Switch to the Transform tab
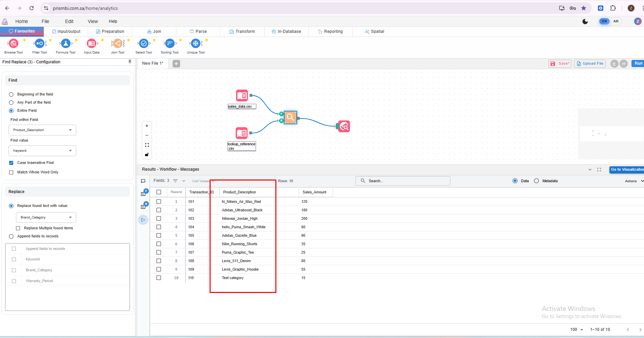Image resolution: width=644 pixels, height=338 pixels. [x=242, y=31]
